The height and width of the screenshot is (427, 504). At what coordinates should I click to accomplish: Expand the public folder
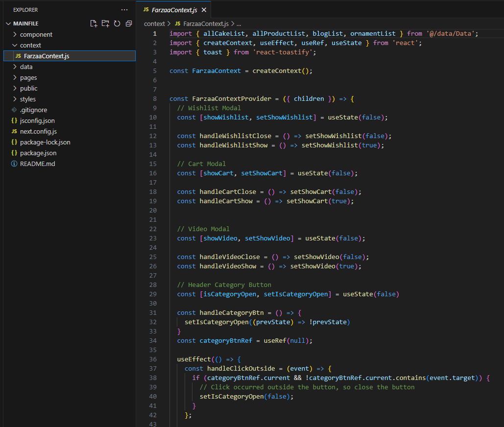point(28,89)
